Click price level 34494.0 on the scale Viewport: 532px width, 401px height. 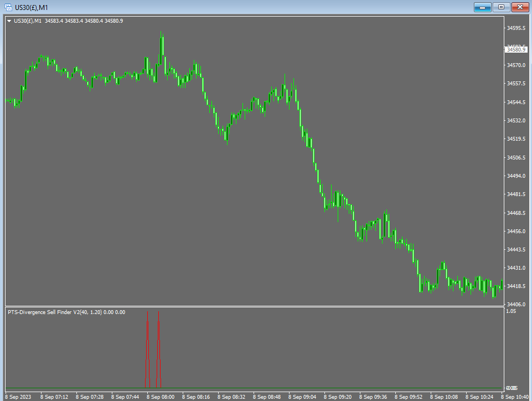point(516,176)
